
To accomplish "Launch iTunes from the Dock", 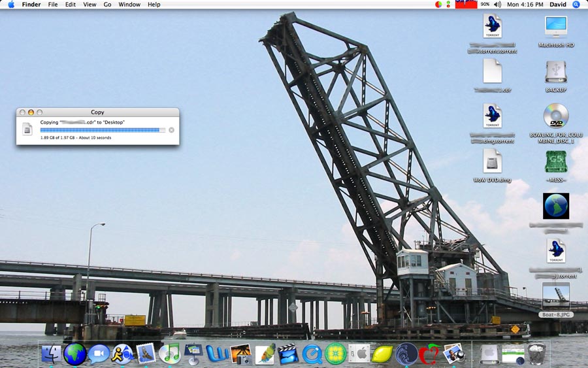I will click(170, 354).
